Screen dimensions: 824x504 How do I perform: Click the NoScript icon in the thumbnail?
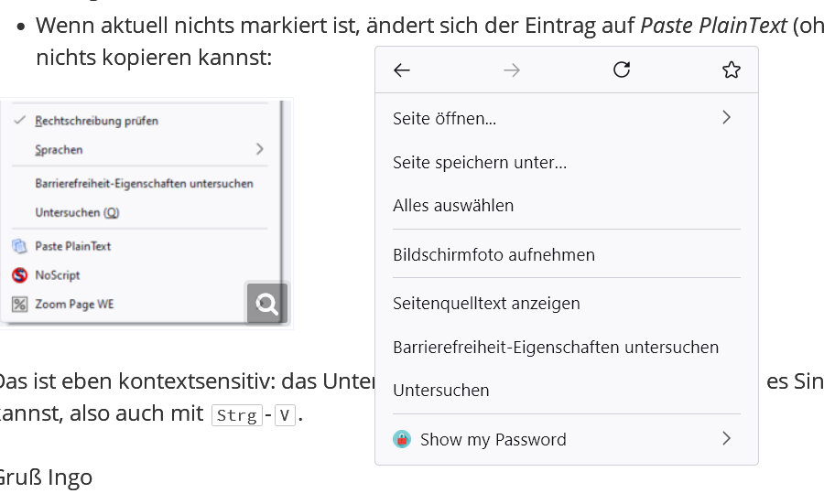[20, 275]
